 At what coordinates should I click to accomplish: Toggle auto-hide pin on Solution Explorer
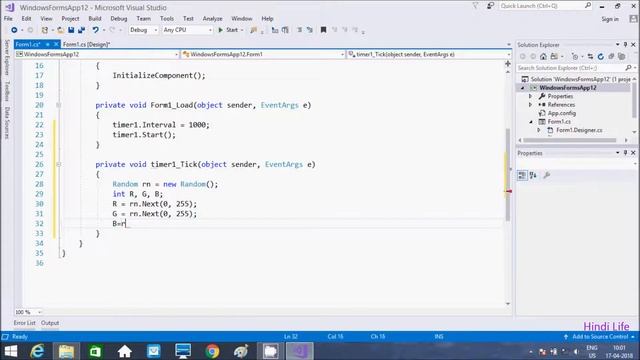pyautogui.click(x=625, y=44)
